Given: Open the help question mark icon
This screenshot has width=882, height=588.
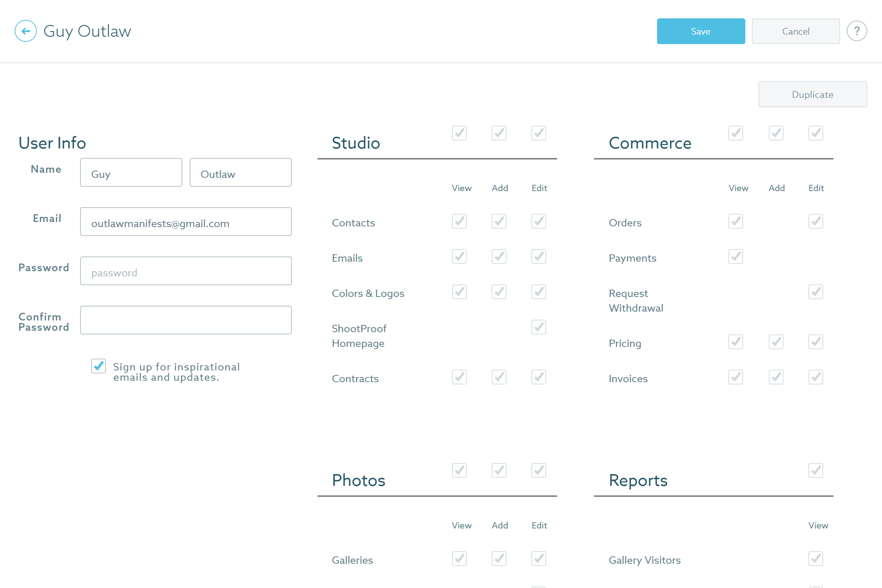Looking at the screenshot, I should coord(857,31).
